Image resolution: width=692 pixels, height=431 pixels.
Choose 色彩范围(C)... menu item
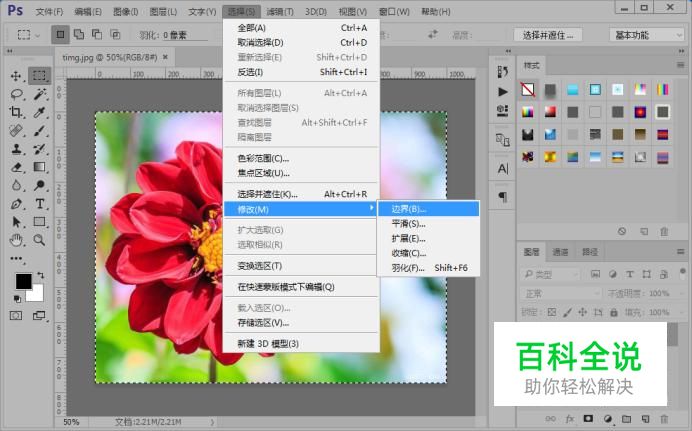click(x=301, y=158)
